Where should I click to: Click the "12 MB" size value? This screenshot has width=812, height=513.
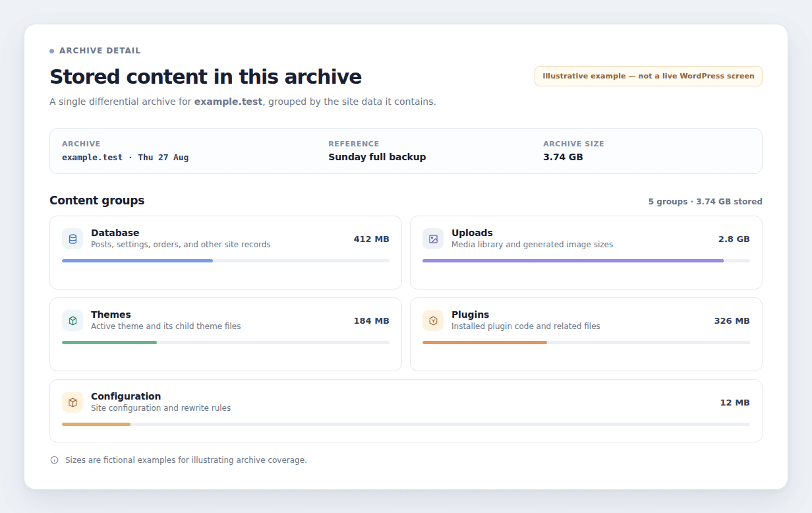[x=735, y=402]
